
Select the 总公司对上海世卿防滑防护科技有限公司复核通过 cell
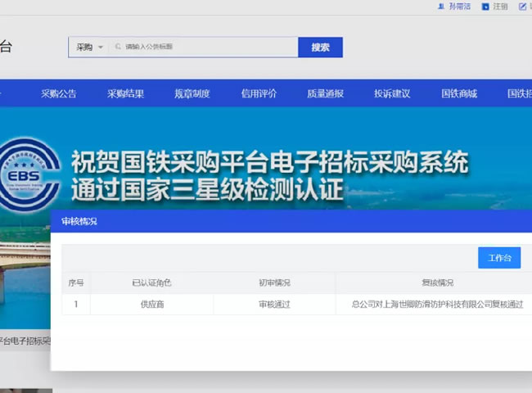click(x=437, y=305)
